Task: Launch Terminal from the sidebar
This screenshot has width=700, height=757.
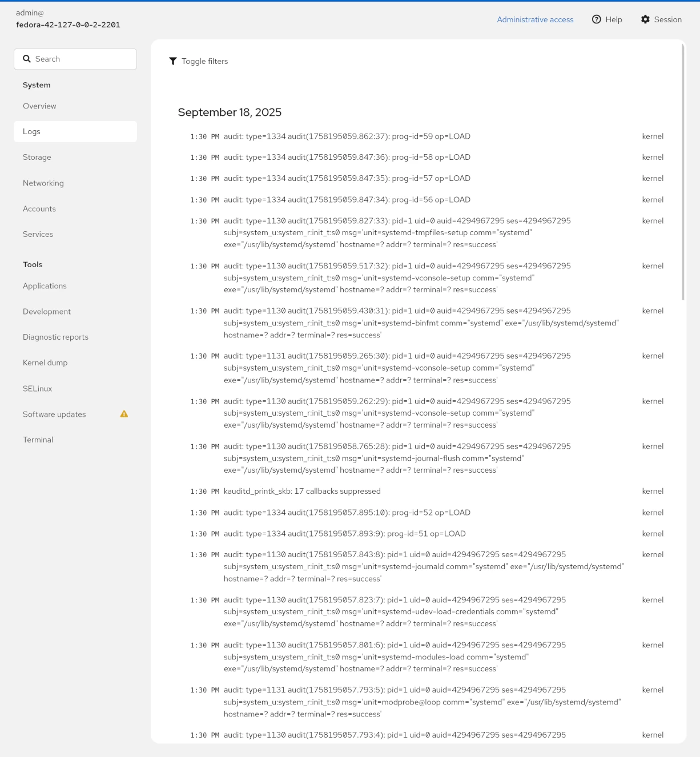Action: coord(38,440)
